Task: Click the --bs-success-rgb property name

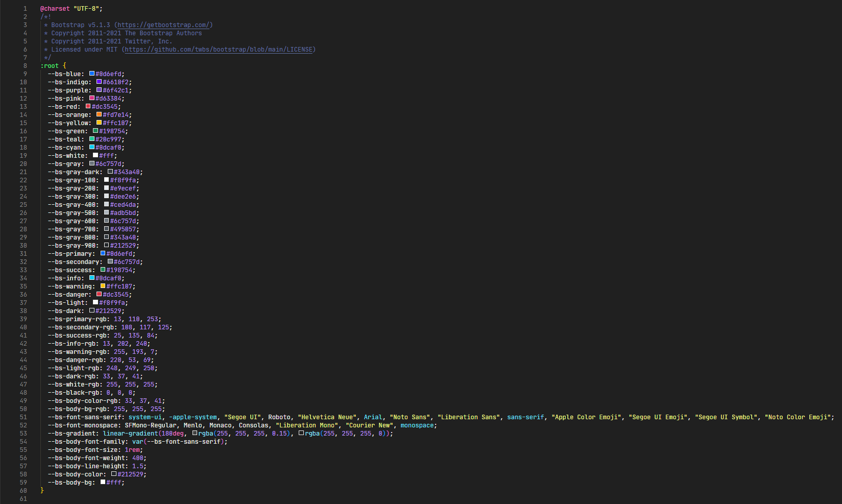Action: pos(77,335)
